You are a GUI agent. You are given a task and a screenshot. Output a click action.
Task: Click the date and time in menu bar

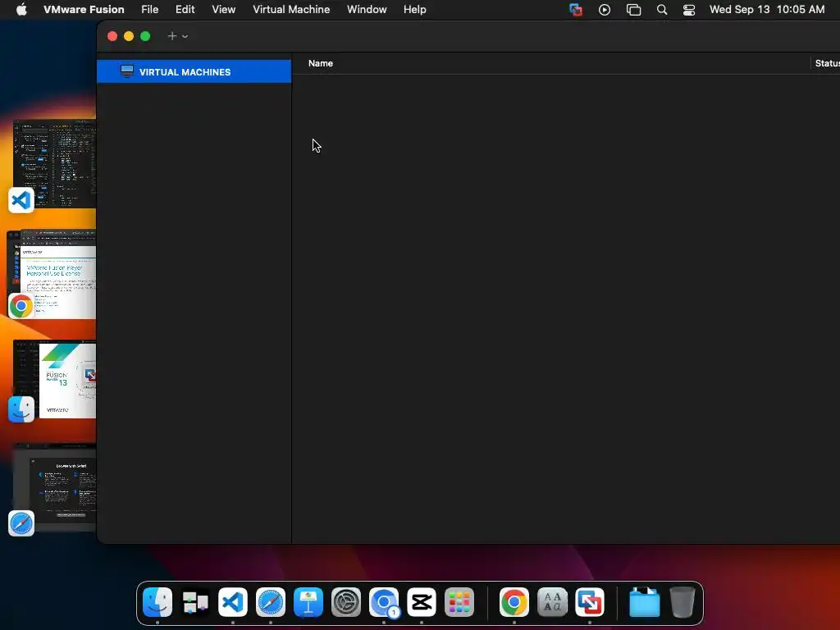[x=767, y=9]
